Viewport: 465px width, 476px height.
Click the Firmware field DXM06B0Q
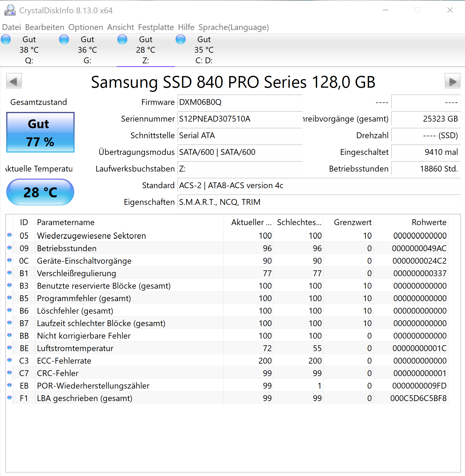point(240,102)
